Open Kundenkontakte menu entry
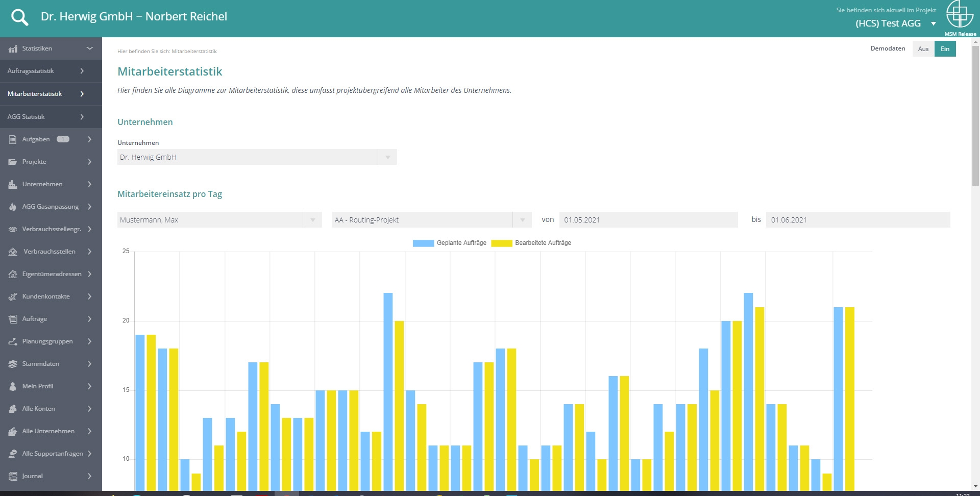The width and height of the screenshot is (980, 496). coord(51,296)
